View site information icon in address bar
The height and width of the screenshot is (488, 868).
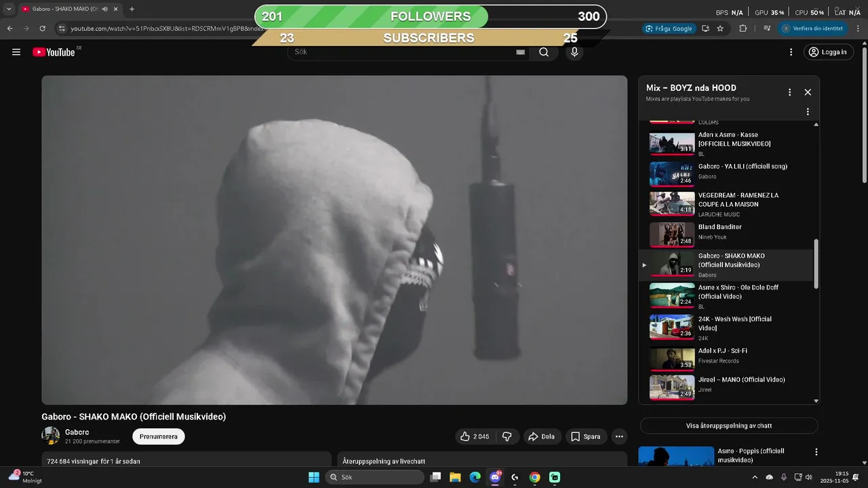[x=62, y=28]
